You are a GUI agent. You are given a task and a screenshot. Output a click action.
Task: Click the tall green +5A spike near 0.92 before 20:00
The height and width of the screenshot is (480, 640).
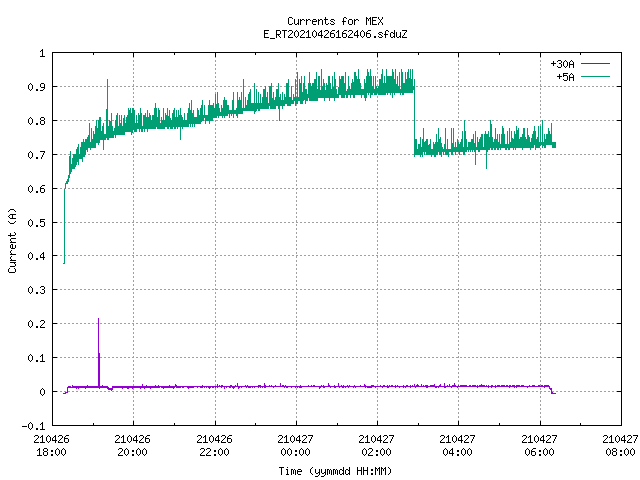tap(107, 81)
